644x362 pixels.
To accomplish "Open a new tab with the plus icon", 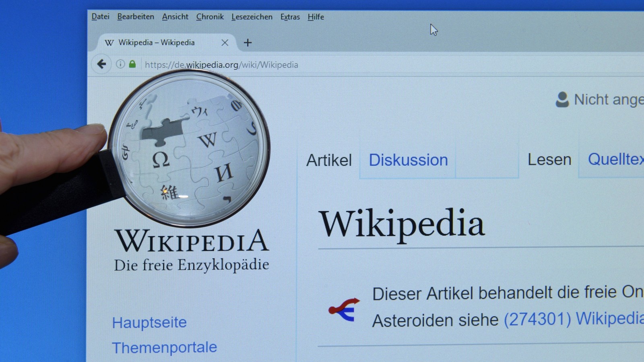I will pos(248,42).
